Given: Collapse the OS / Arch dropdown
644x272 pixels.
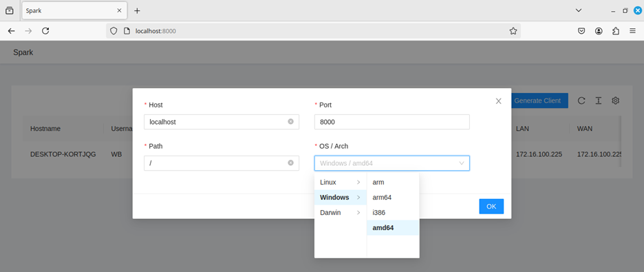Looking at the screenshot, I should coord(462,163).
